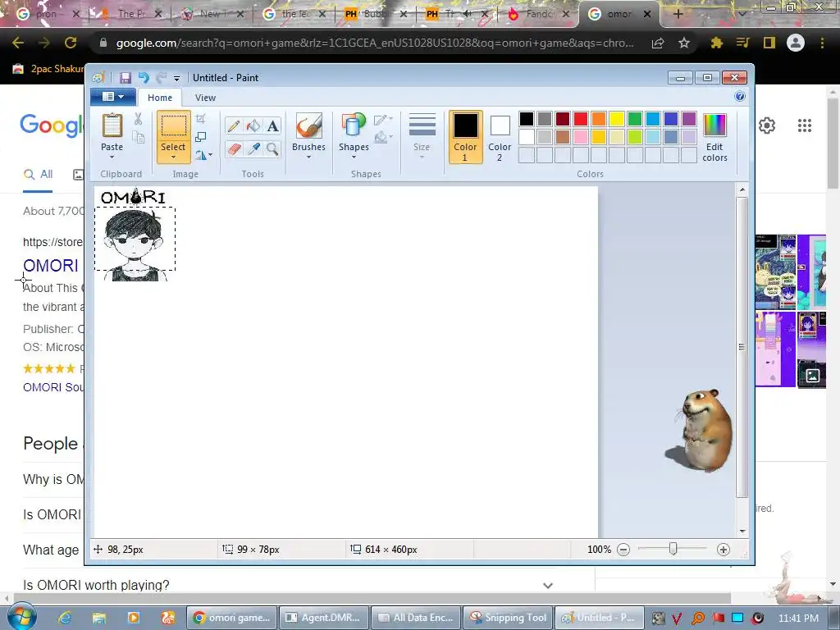This screenshot has height=630, width=840.
Task: Activate Color 2 selection button
Action: 500,137
